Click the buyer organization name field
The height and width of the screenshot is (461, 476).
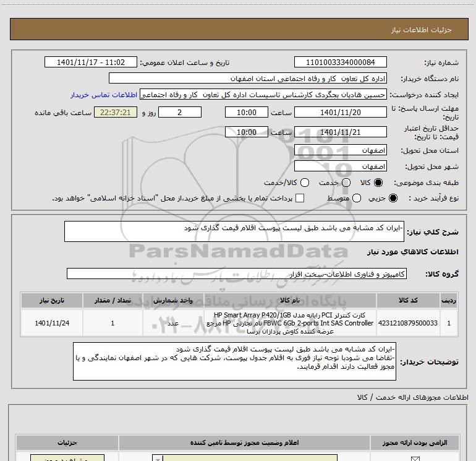(248, 78)
